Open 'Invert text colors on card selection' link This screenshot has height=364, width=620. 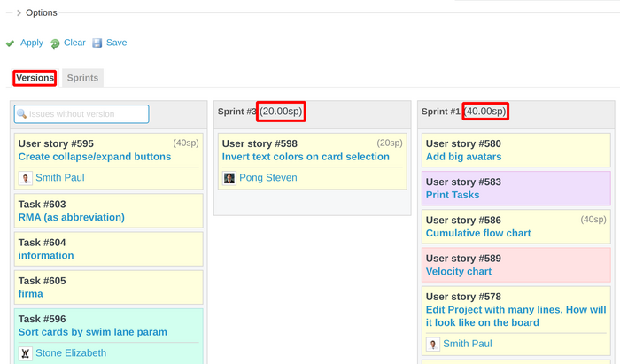306,157
